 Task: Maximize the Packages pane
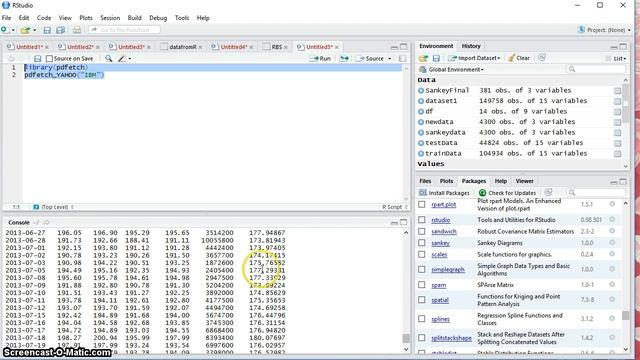(x=623, y=182)
